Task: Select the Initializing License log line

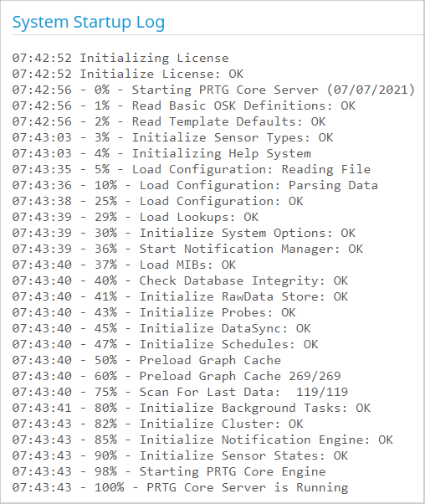Action: click(120, 58)
